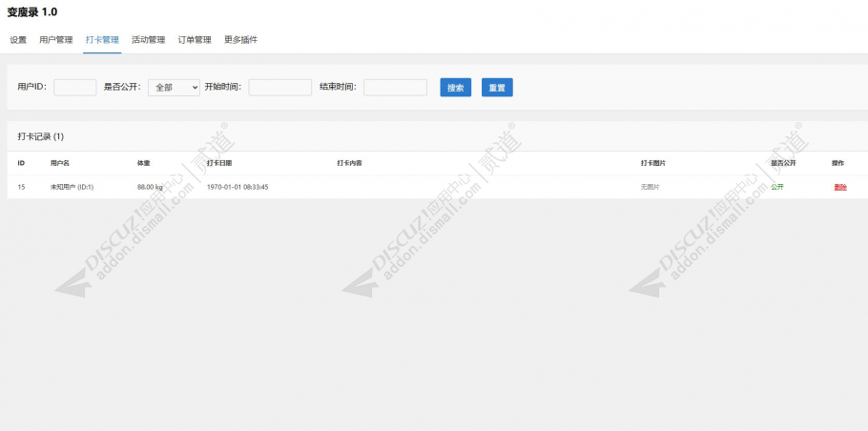Click the 结束时间 date field

tap(395, 88)
